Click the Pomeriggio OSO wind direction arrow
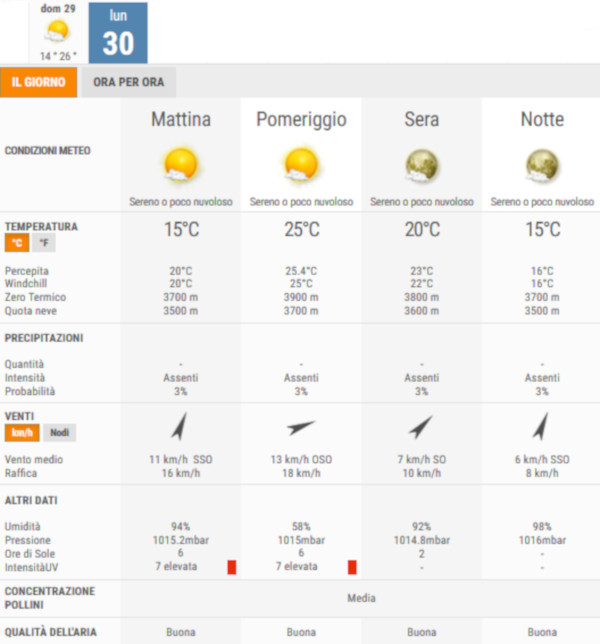Screen dimensions: 600x644 click(301, 427)
